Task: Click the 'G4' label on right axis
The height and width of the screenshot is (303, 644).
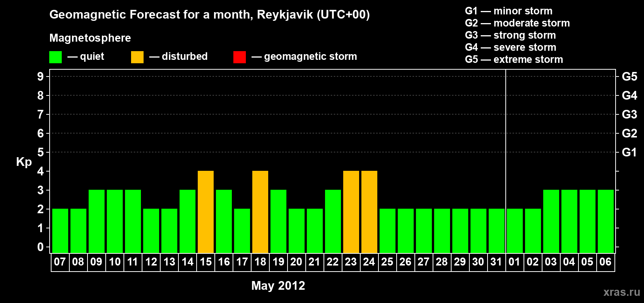Action: 630,95
